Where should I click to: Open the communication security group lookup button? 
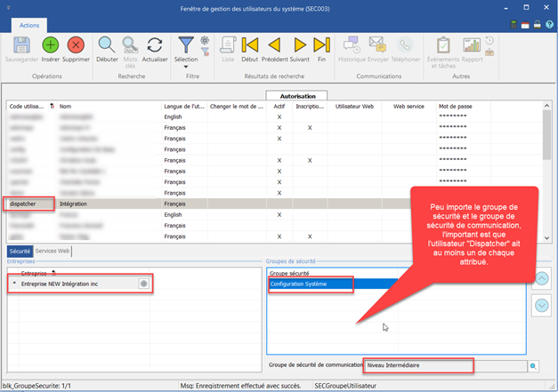[534, 365]
